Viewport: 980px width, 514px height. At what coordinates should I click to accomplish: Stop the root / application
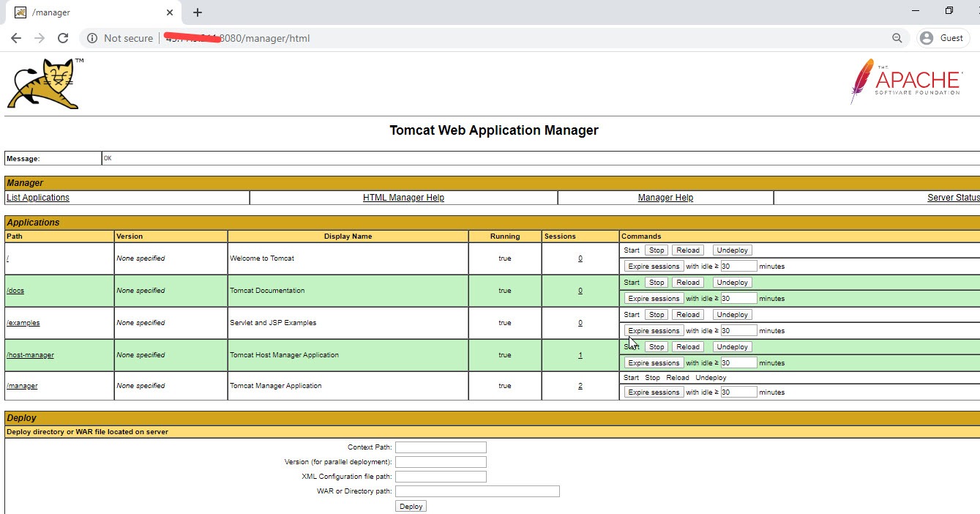point(657,250)
